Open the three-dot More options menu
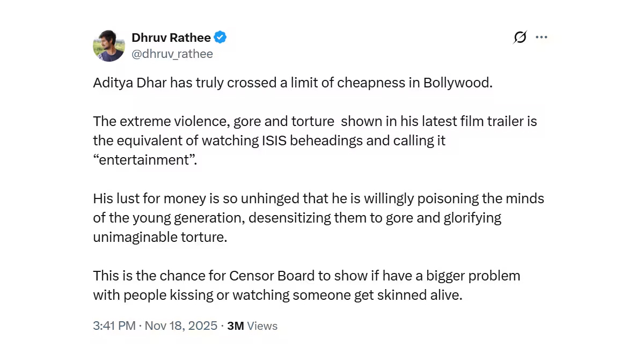 [541, 37]
